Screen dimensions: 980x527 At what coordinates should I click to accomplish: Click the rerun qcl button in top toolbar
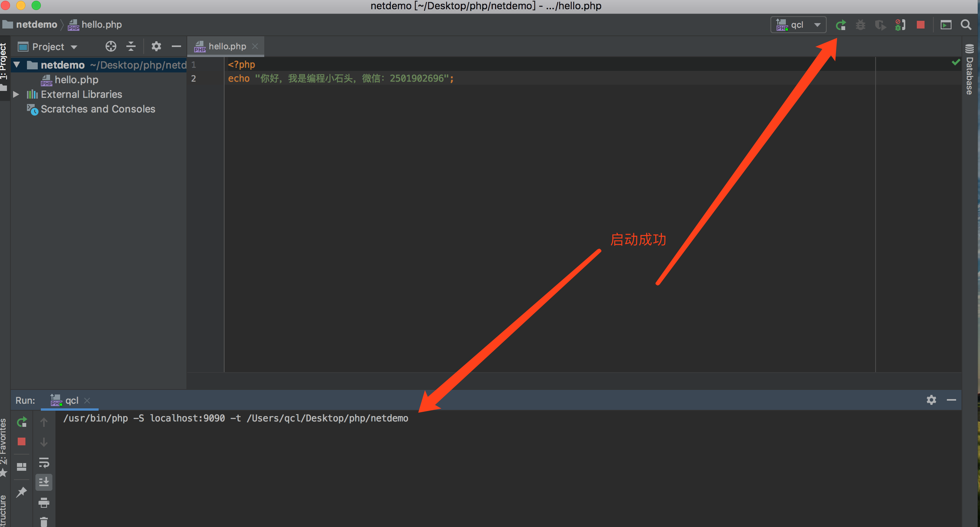[x=841, y=25]
